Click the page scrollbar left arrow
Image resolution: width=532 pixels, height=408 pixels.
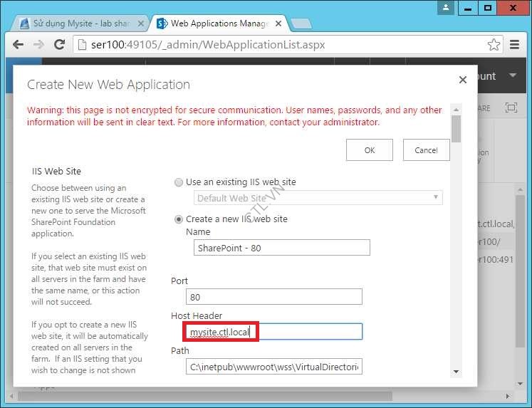pyautogui.click(x=12, y=396)
